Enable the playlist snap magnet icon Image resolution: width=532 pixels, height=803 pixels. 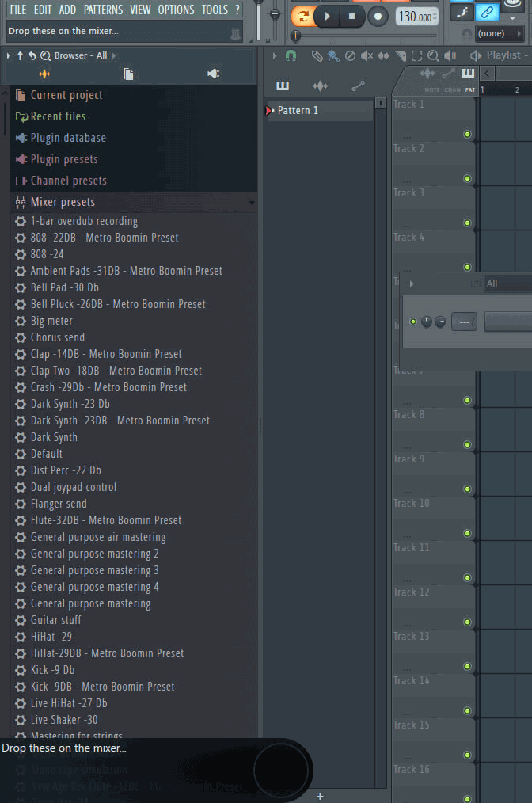click(x=291, y=55)
